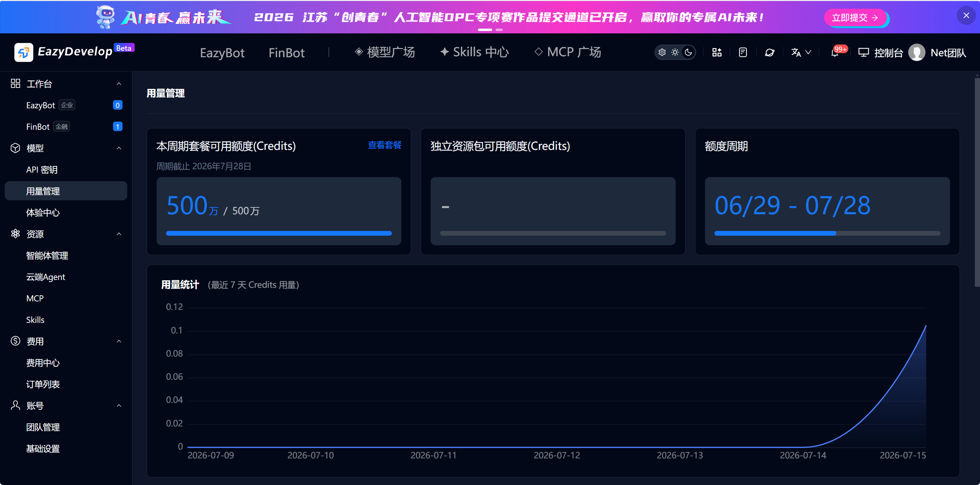Open 费用中心 in sidebar
The height and width of the screenshot is (485, 980).
(66, 363)
